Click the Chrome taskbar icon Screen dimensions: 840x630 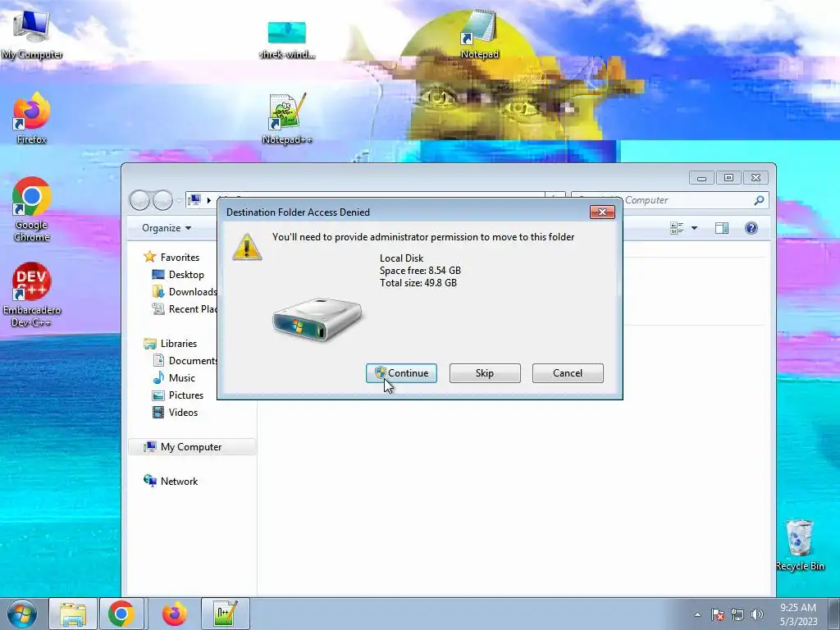click(121, 614)
